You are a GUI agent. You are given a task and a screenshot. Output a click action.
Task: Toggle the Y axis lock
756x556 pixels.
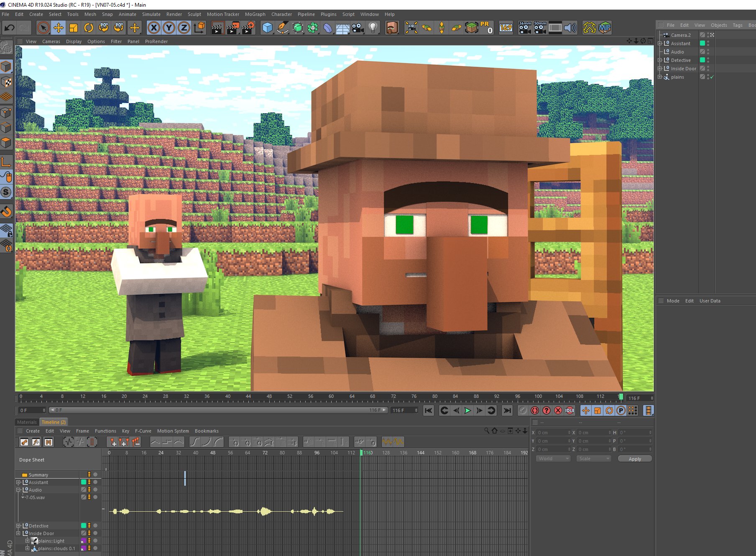pyautogui.click(x=169, y=28)
